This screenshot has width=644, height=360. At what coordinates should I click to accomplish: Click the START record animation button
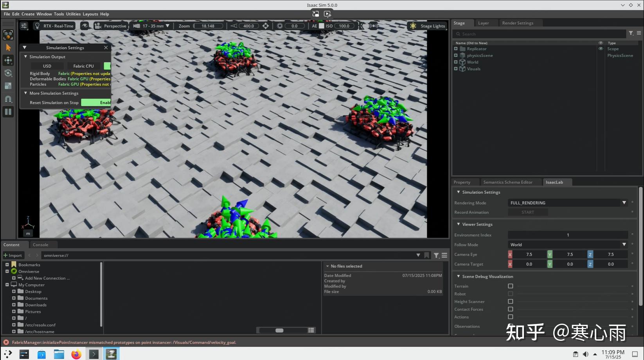click(x=527, y=212)
